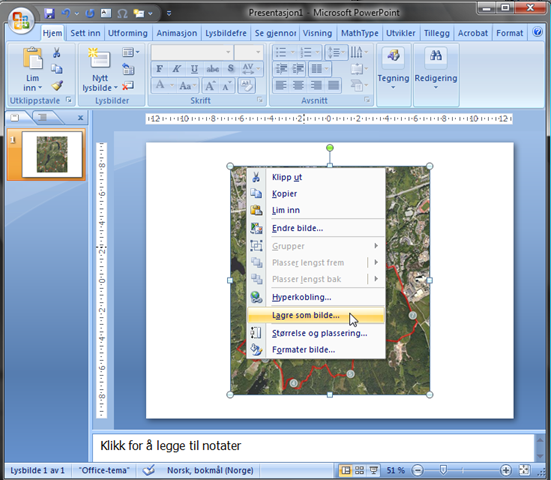Open PowerPoint help question mark
551x480 pixels.
[537, 32]
